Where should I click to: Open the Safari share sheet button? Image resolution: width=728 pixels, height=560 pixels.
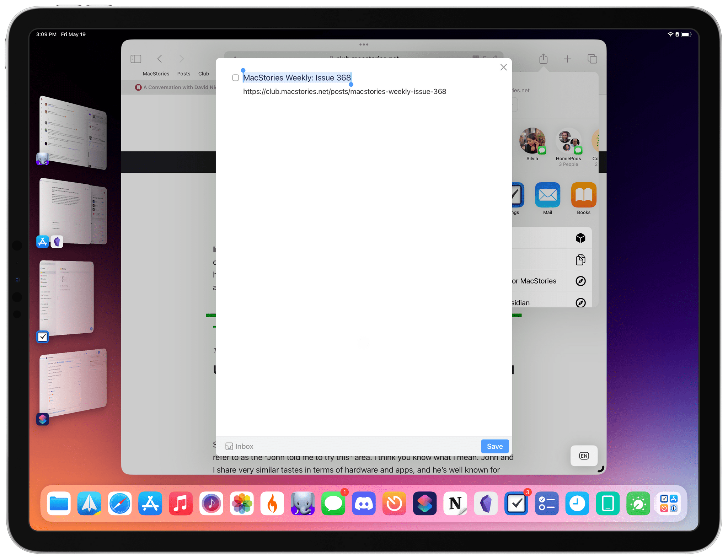point(543,59)
